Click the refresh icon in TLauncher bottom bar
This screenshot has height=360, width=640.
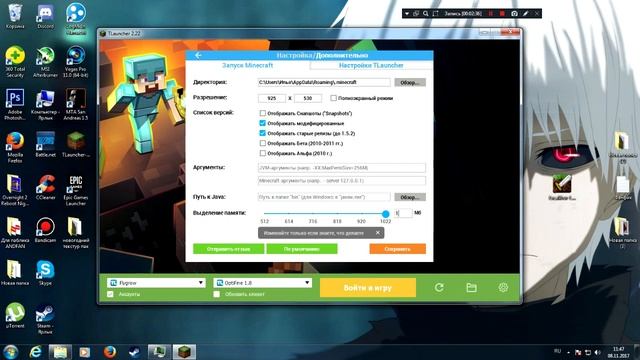pos(439,287)
